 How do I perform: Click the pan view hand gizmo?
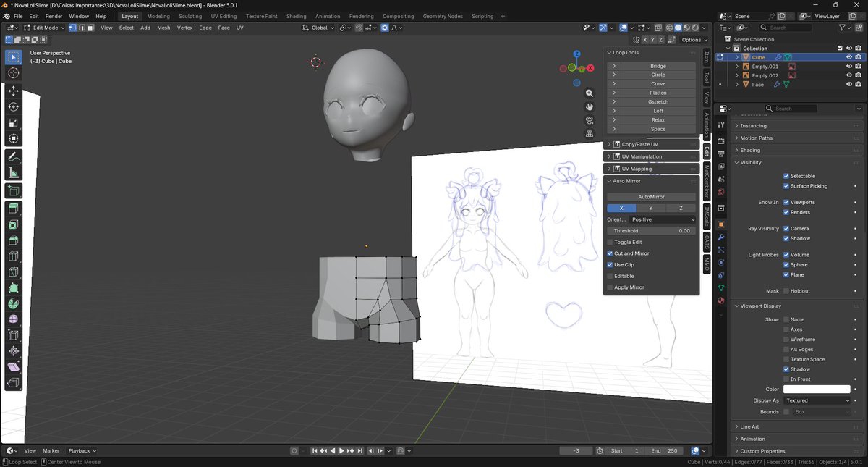point(590,106)
